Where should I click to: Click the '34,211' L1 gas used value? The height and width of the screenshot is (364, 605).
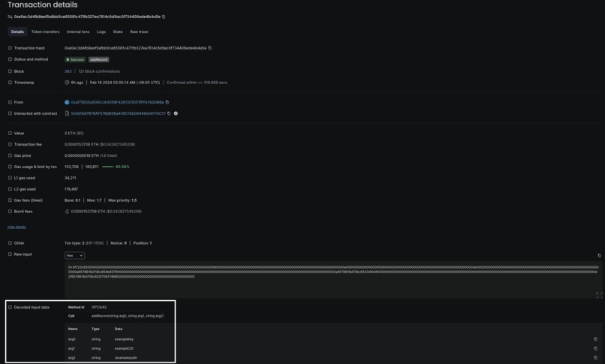[71, 178]
